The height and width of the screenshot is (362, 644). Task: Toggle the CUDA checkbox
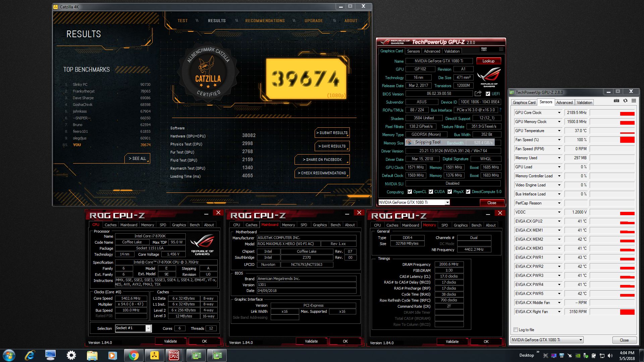point(431,192)
